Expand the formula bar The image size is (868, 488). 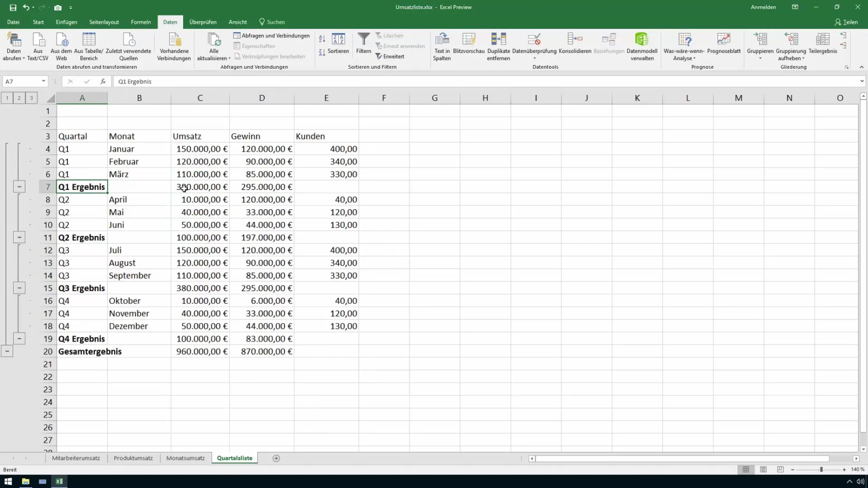point(862,81)
